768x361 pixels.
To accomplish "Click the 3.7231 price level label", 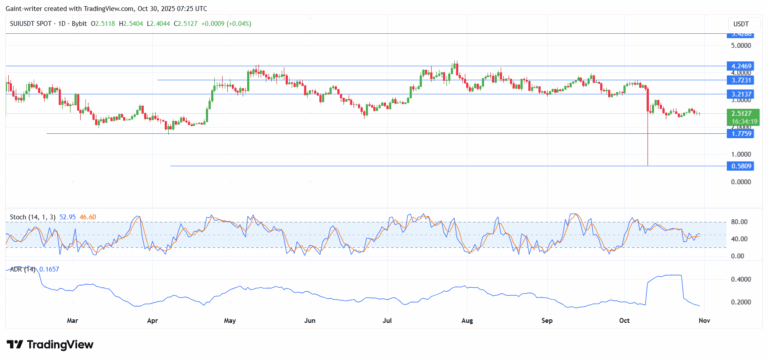I will pos(741,80).
